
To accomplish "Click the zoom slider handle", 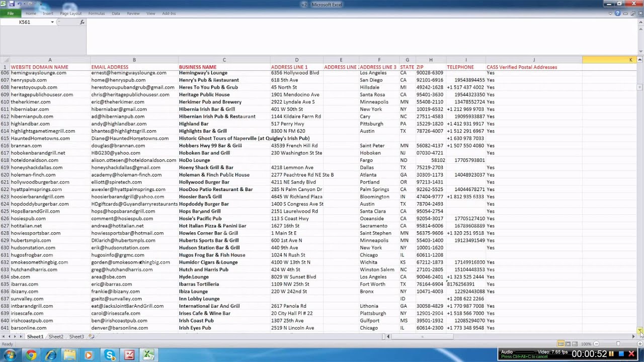I will pyautogui.click(x=618, y=344).
